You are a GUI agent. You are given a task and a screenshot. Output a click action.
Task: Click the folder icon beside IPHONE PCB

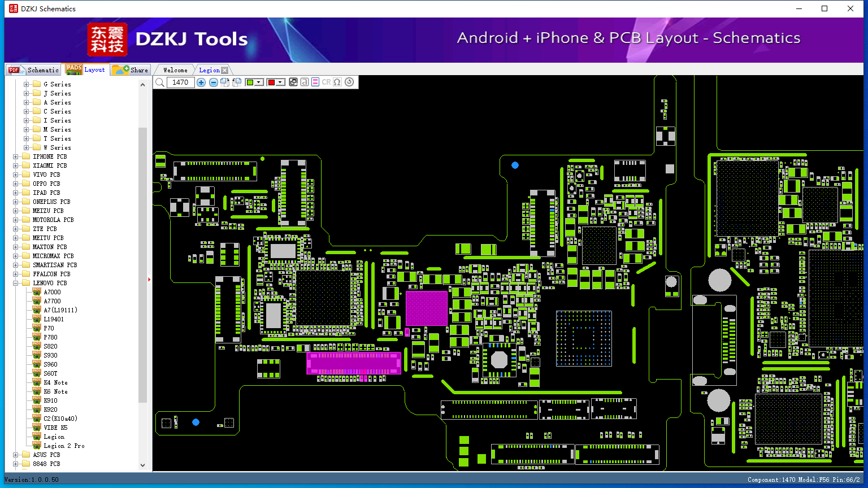26,156
